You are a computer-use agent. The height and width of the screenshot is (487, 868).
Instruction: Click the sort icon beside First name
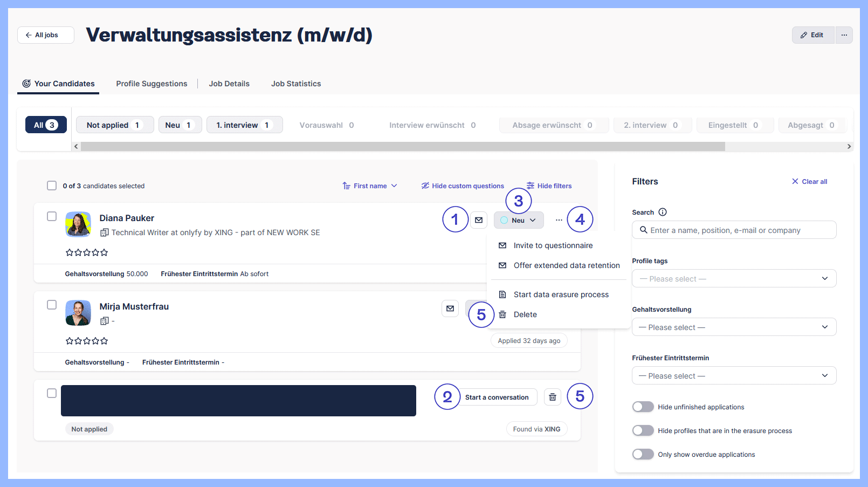coord(347,186)
